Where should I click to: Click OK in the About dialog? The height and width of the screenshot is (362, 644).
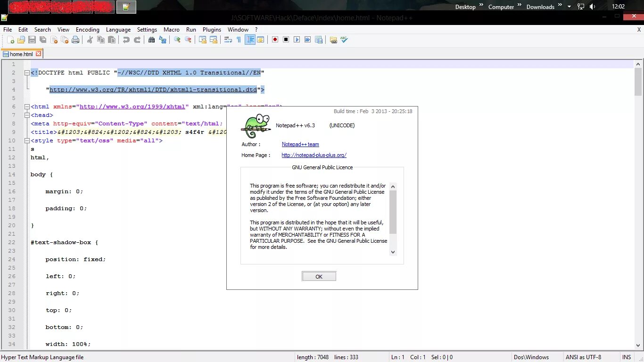tap(319, 277)
